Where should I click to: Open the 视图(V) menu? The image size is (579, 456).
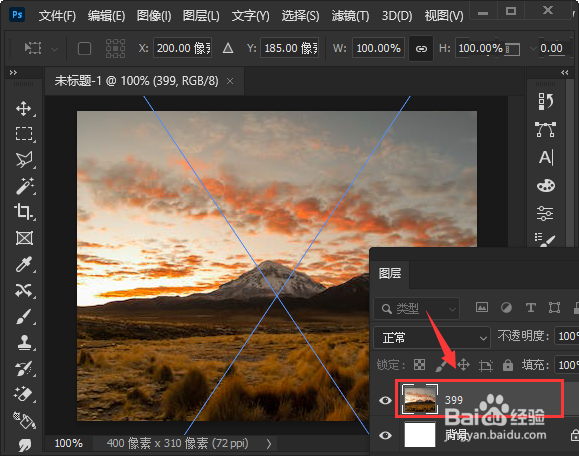[x=444, y=16]
